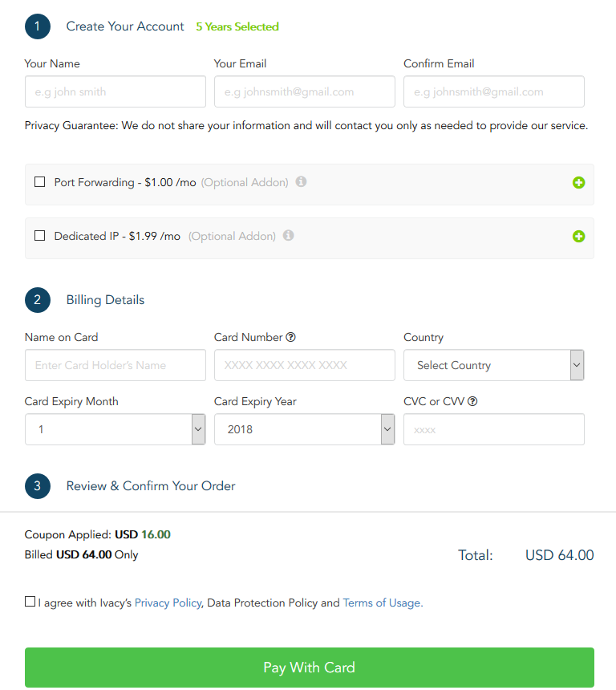
Task: Focus the Card Number input box
Action: pos(305,365)
